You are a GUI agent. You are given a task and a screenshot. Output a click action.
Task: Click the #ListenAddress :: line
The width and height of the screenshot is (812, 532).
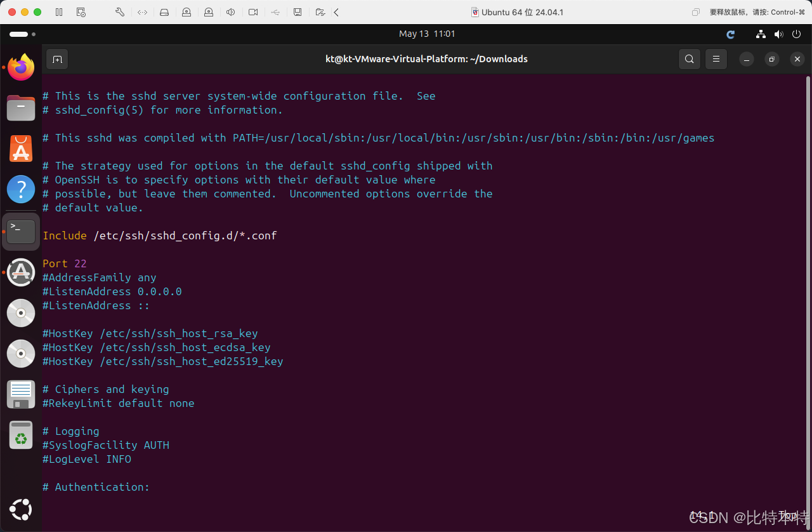click(96, 305)
